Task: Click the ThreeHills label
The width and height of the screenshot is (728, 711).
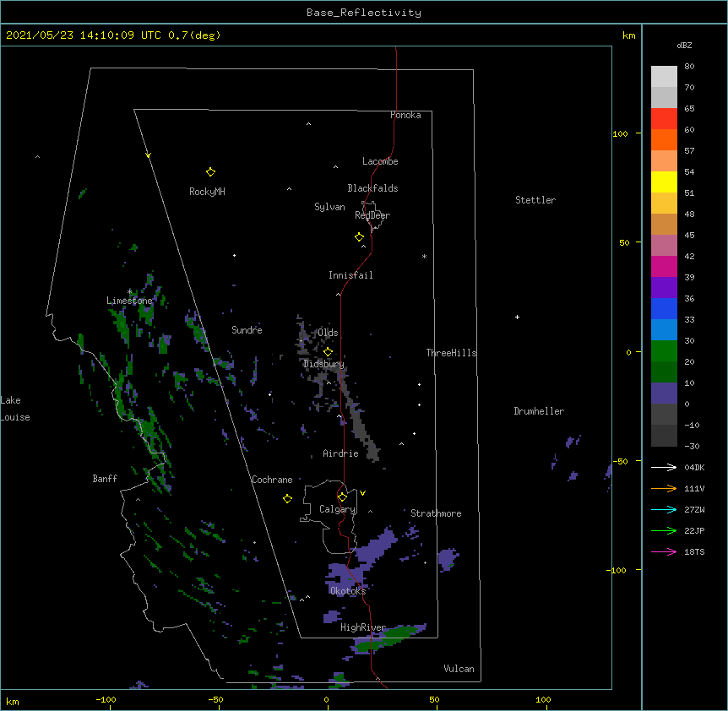Action: click(x=451, y=353)
